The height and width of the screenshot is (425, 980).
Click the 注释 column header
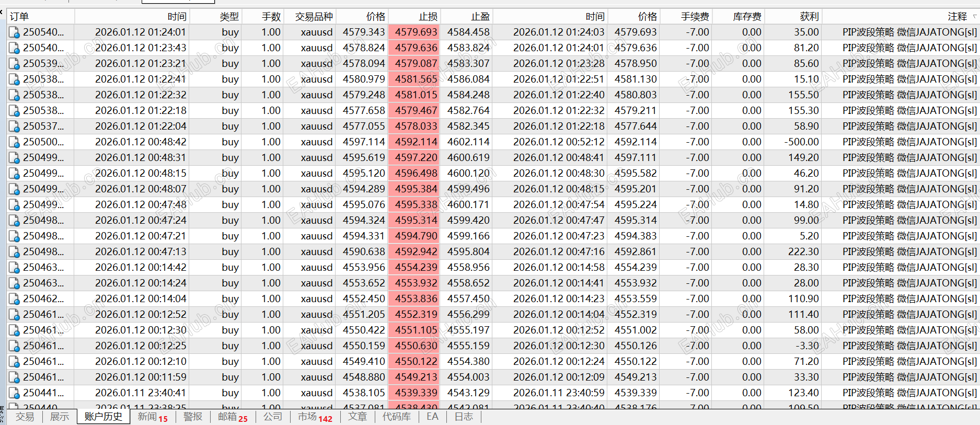click(901, 17)
